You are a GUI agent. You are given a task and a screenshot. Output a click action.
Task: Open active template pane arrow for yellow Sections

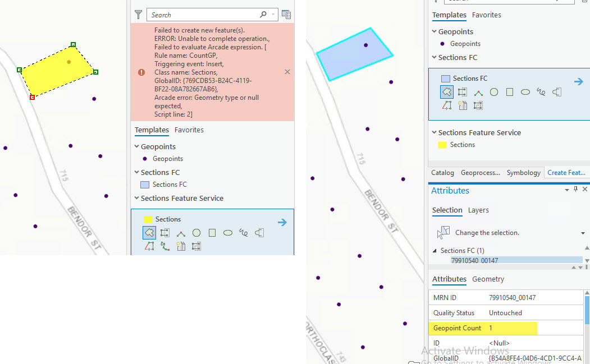(282, 222)
